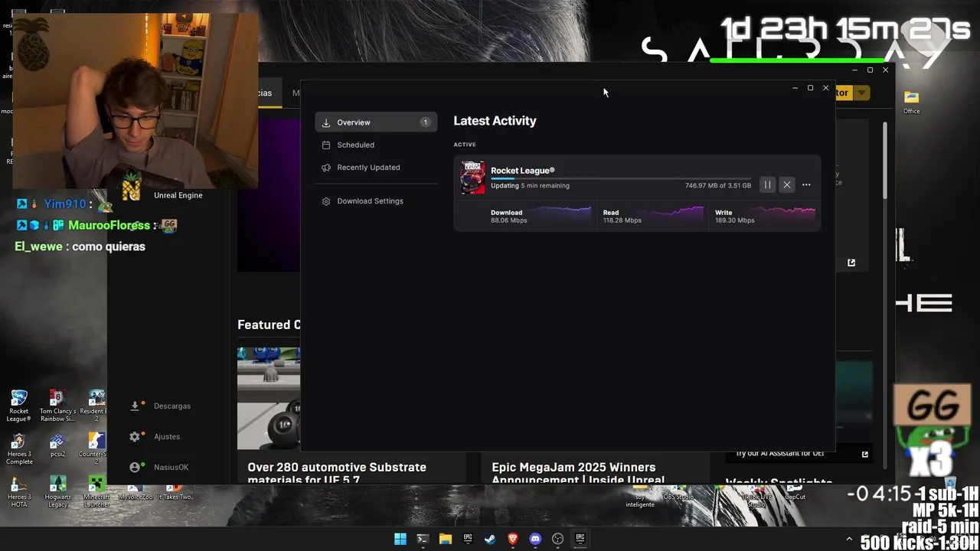Click the Rocket League game thumbnail
The height and width of the screenshot is (551, 980).
[x=472, y=178]
